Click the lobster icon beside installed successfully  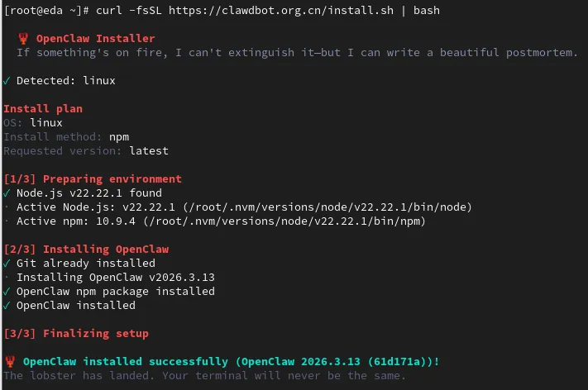tap(10, 362)
